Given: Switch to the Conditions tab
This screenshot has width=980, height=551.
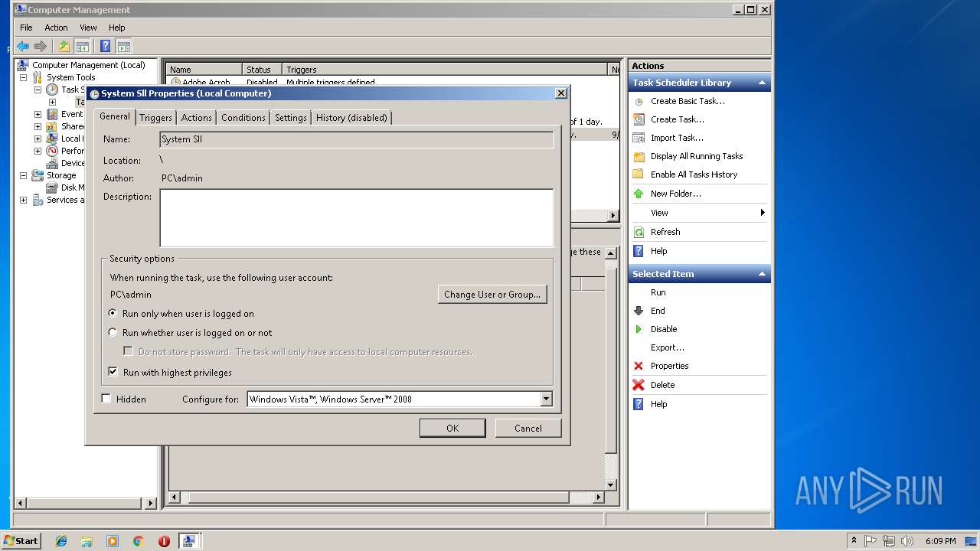Looking at the screenshot, I should (243, 117).
